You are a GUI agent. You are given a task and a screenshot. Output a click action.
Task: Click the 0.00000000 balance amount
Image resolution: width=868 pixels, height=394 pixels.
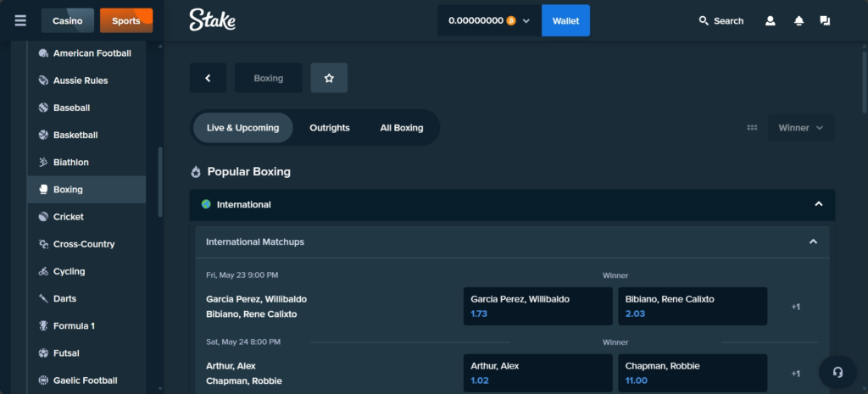(476, 20)
